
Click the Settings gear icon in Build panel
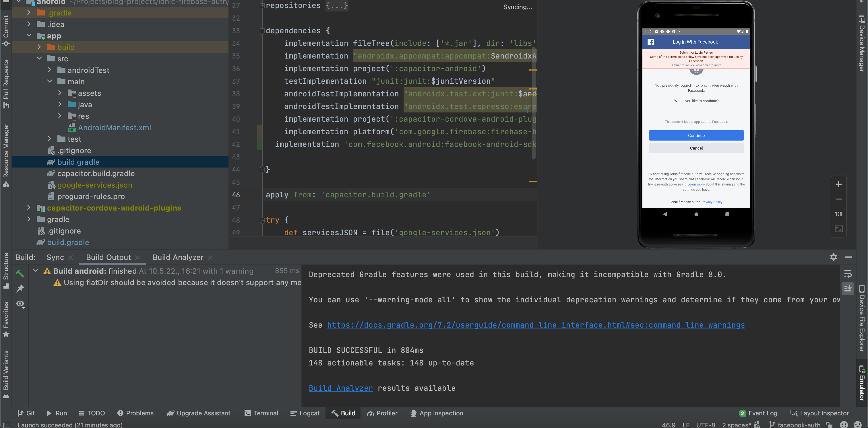tap(833, 257)
